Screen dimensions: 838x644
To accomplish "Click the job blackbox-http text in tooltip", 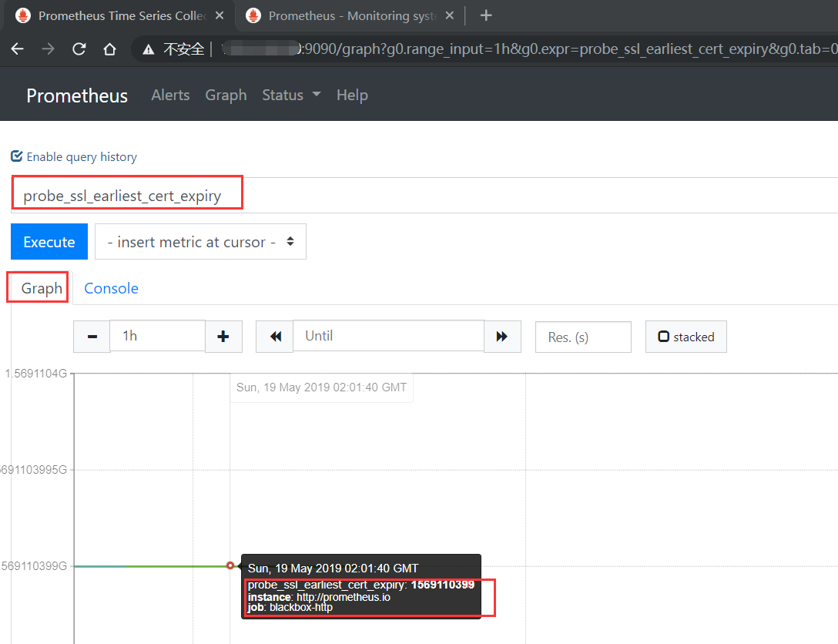I will [x=290, y=607].
